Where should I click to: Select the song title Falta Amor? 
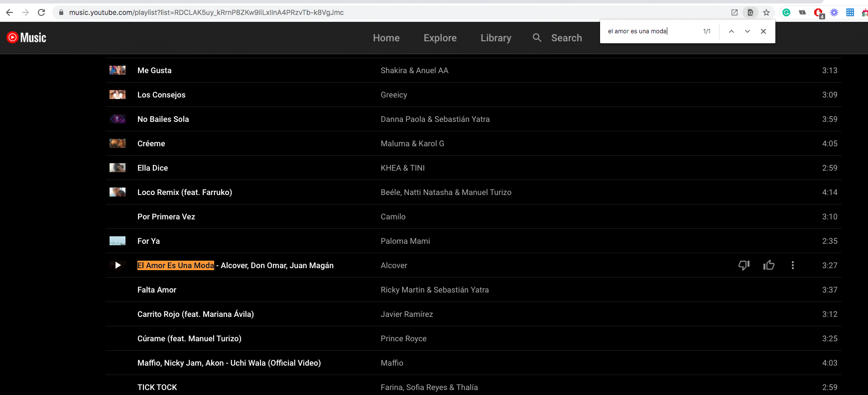coord(157,290)
